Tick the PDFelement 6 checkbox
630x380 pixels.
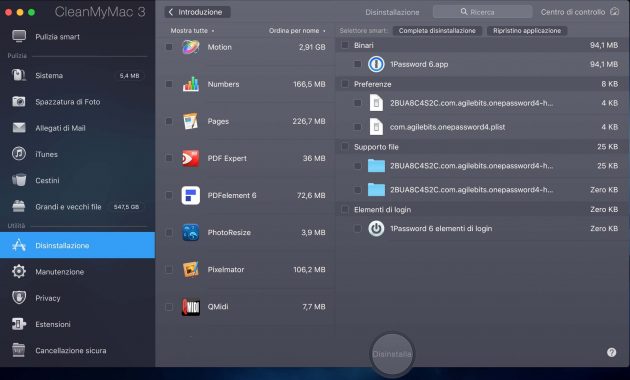point(169,195)
